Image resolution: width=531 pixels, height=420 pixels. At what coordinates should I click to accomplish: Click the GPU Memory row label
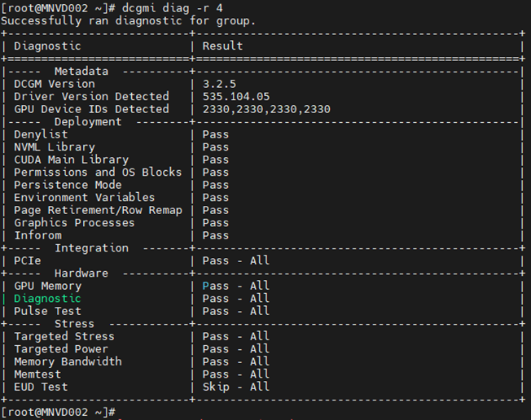click(x=47, y=286)
